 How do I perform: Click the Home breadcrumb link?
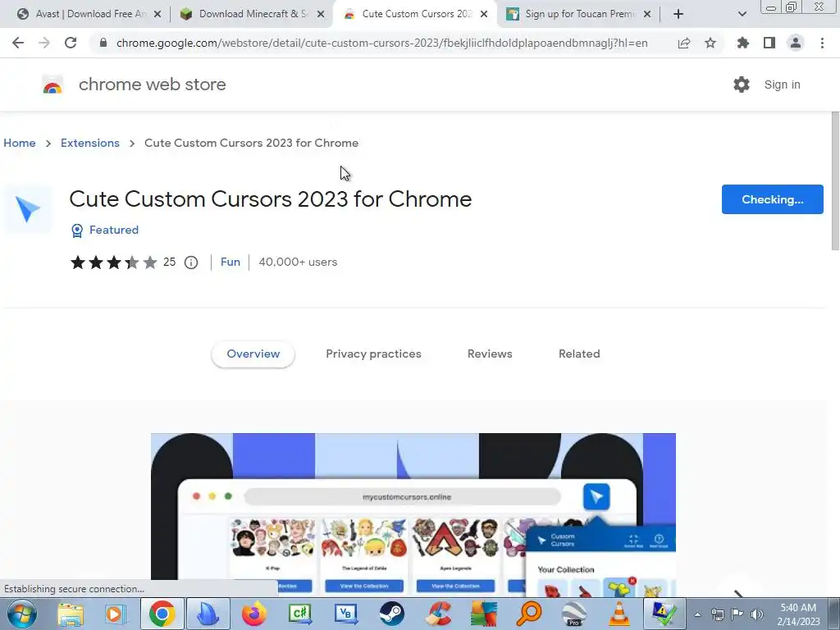coord(20,143)
